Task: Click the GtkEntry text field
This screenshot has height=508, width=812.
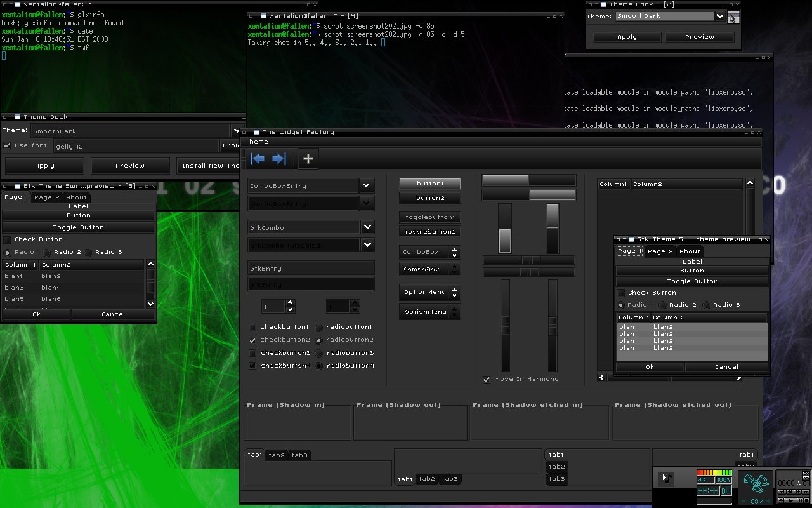Action: [311, 268]
